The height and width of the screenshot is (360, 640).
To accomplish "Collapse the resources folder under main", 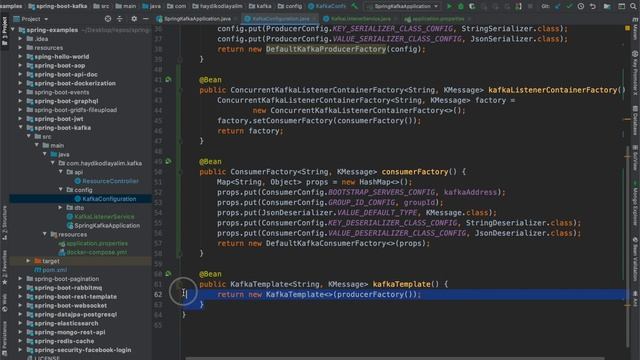I will (44, 234).
